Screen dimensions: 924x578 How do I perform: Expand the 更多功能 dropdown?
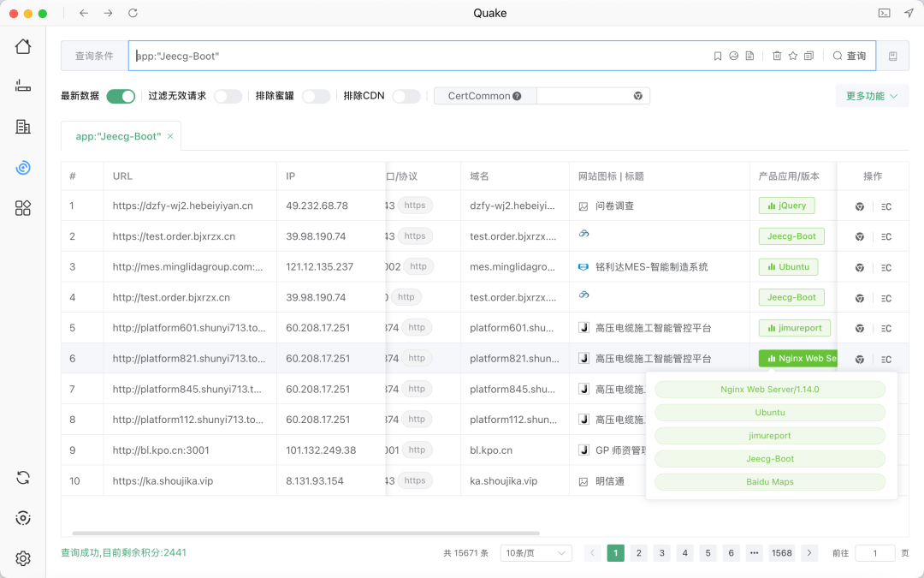click(x=872, y=96)
